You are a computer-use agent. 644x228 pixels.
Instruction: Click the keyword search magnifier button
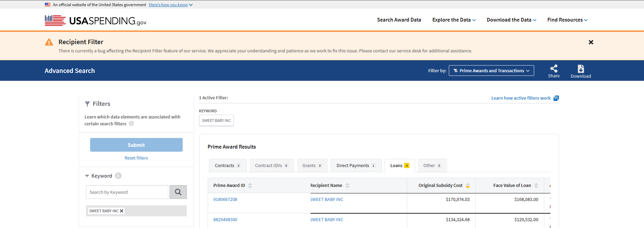click(x=178, y=192)
